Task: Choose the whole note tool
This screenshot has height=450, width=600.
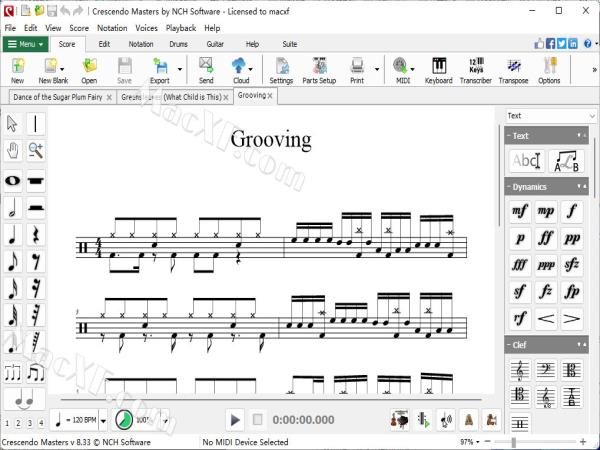Action: (12, 180)
